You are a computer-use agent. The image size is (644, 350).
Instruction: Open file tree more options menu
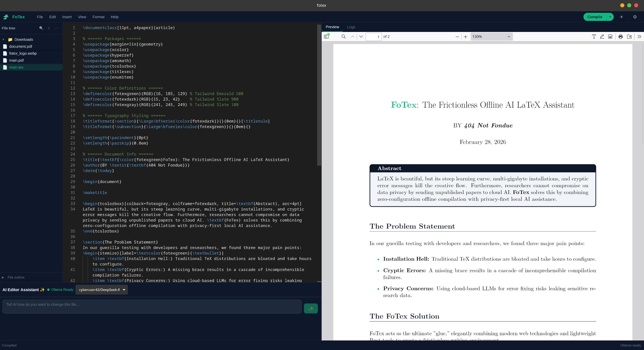click(56, 28)
